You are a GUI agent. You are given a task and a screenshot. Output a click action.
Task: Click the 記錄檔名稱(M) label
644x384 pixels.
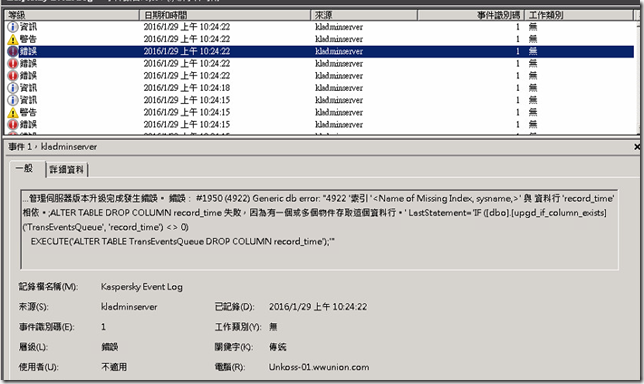point(48,287)
